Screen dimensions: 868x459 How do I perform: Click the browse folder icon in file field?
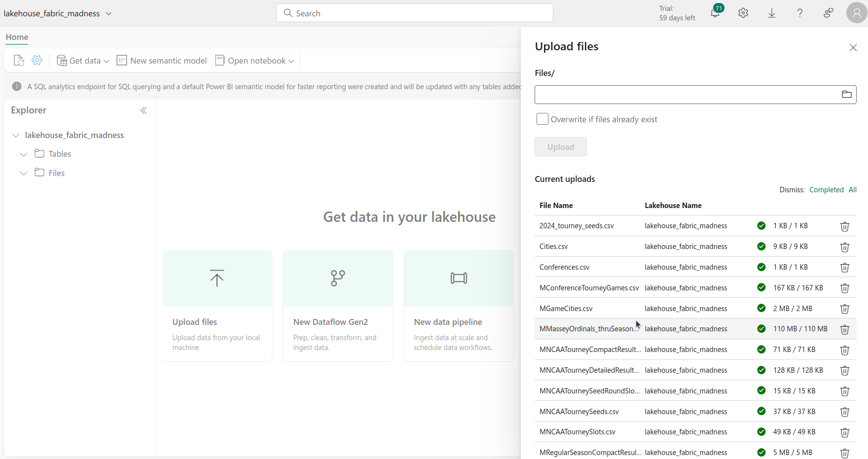click(846, 95)
